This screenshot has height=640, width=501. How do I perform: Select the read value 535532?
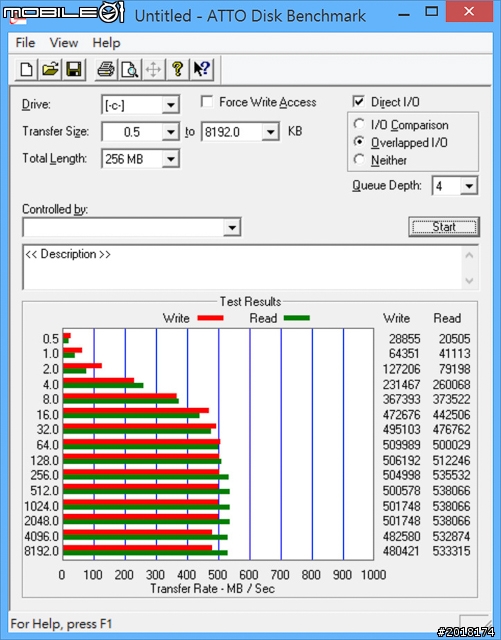coord(451,476)
